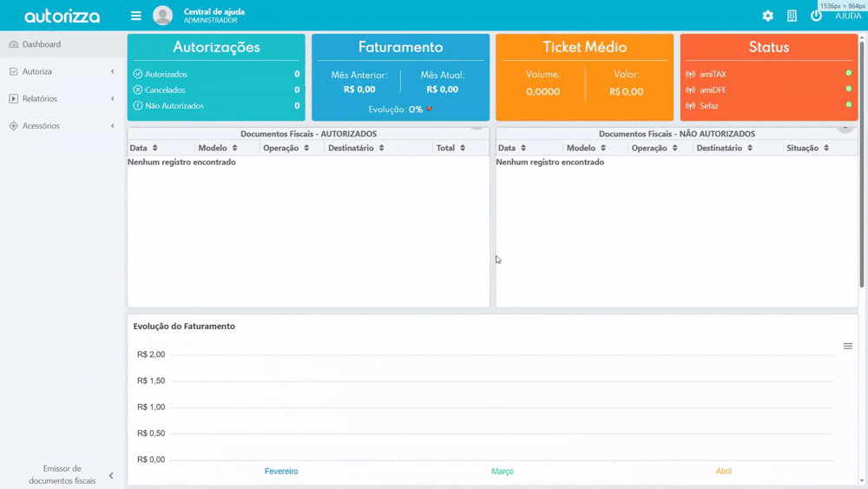Toggle the Fevereiro series in chart legend
The height and width of the screenshot is (489, 868).
coord(281,471)
